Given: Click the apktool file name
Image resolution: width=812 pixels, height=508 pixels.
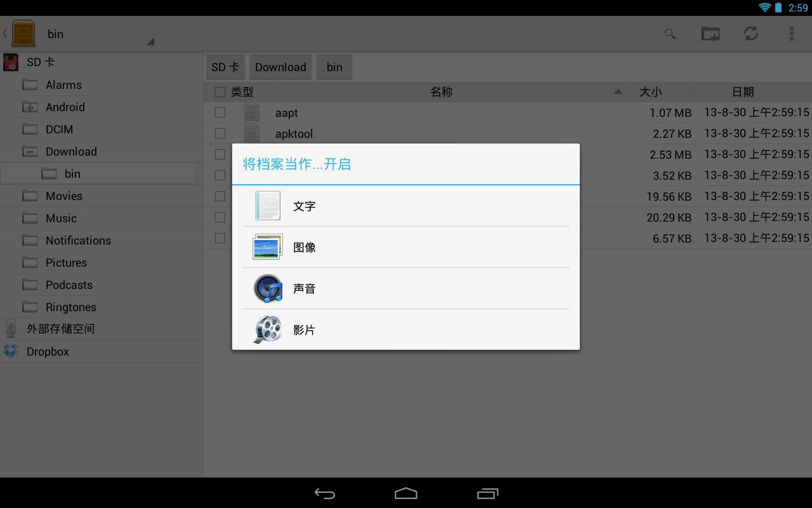Looking at the screenshot, I should pos(294,134).
